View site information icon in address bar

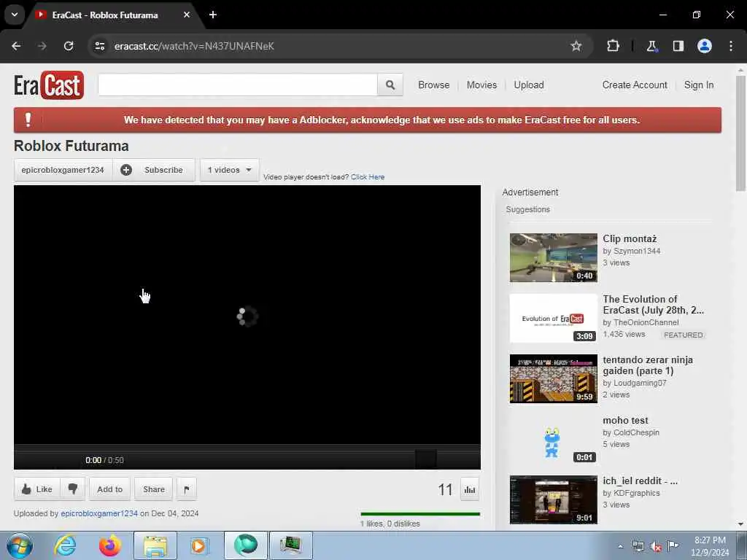[x=99, y=46]
